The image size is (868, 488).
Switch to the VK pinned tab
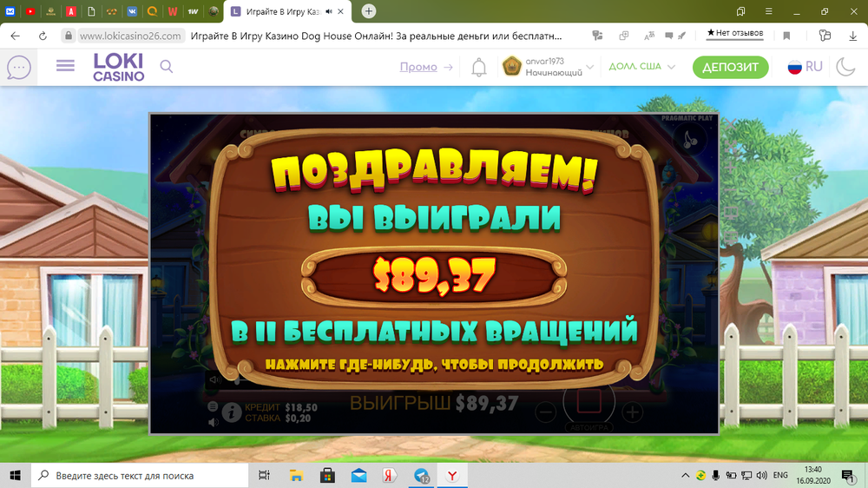[132, 11]
